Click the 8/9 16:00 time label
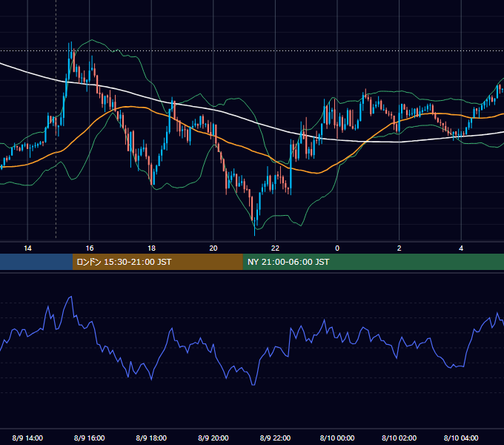Image resolution: width=504 pixels, height=445 pixels. coord(90,438)
